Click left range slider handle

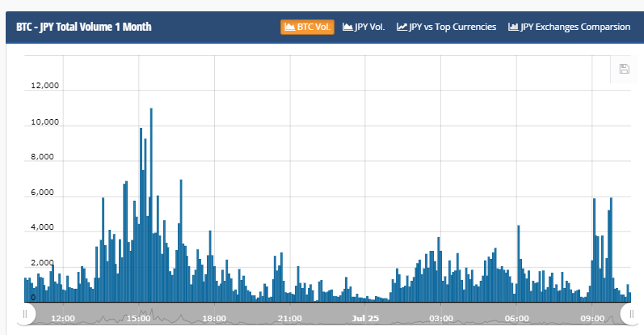(25, 314)
